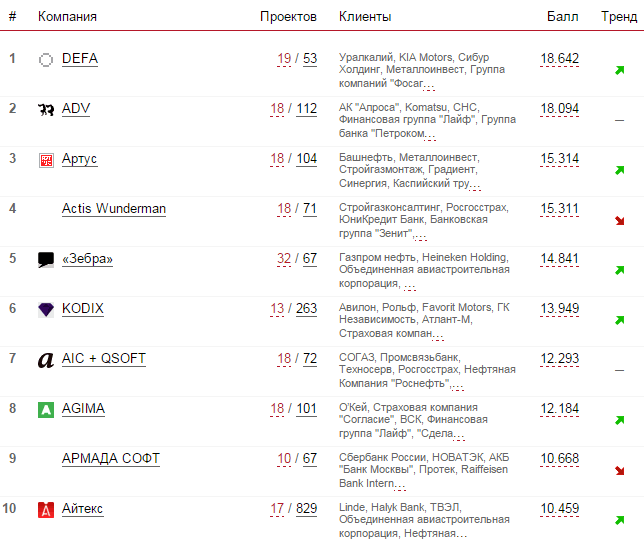The height and width of the screenshot is (539, 644).
Task: Open the АРМАДА СОФТ company link
Action: [x=110, y=459]
